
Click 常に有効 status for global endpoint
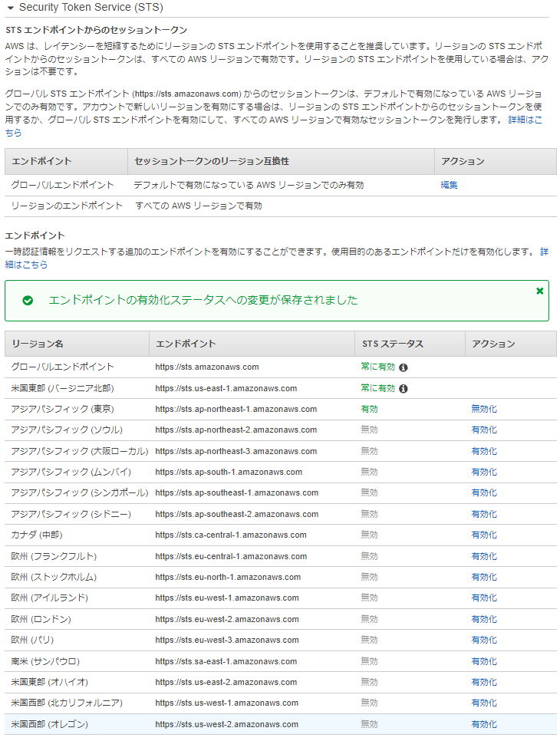(x=377, y=367)
